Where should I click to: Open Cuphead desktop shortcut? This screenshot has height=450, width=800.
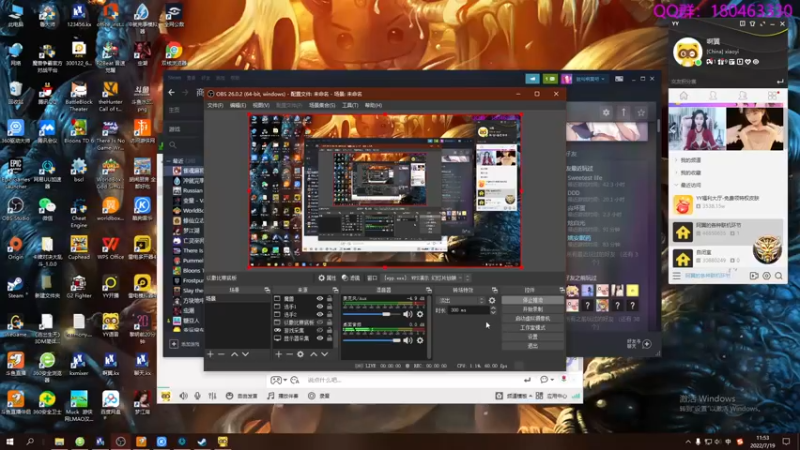[x=79, y=248]
